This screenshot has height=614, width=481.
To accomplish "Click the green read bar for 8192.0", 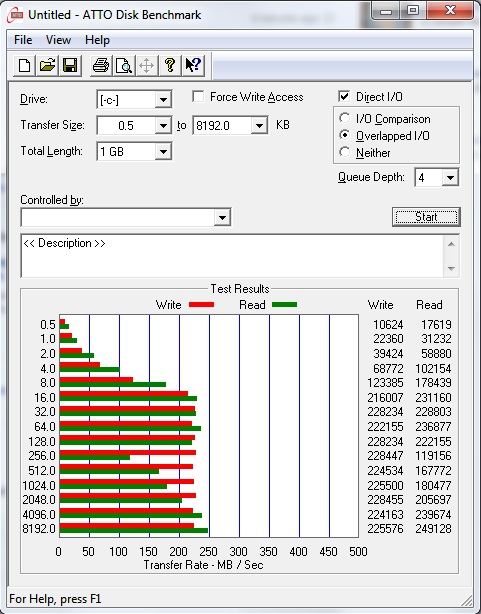I will coord(134,531).
